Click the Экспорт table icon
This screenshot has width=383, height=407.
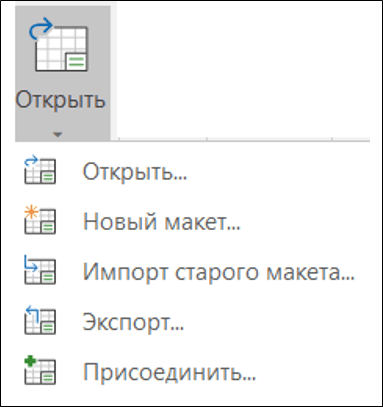tap(40, 320)
